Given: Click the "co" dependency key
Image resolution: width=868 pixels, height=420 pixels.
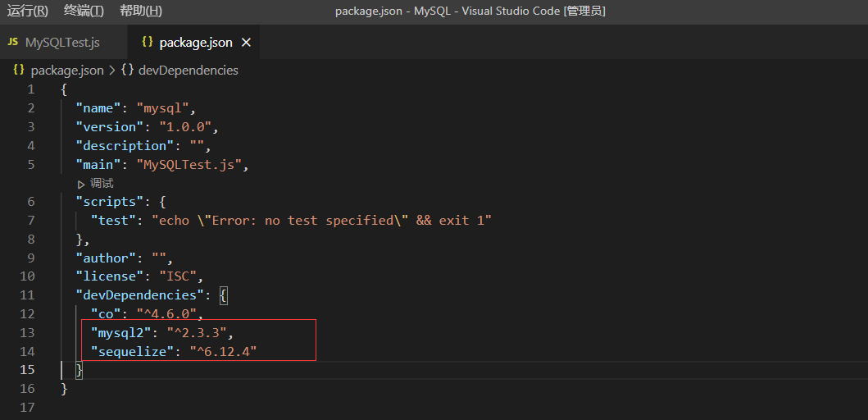Looking at the screenshot, I should tap(106, 314).
